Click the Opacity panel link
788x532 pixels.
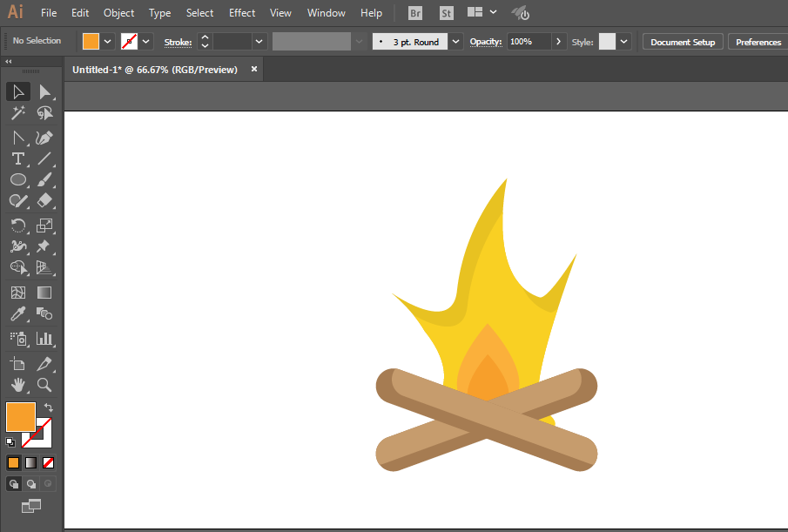[486, 42]
